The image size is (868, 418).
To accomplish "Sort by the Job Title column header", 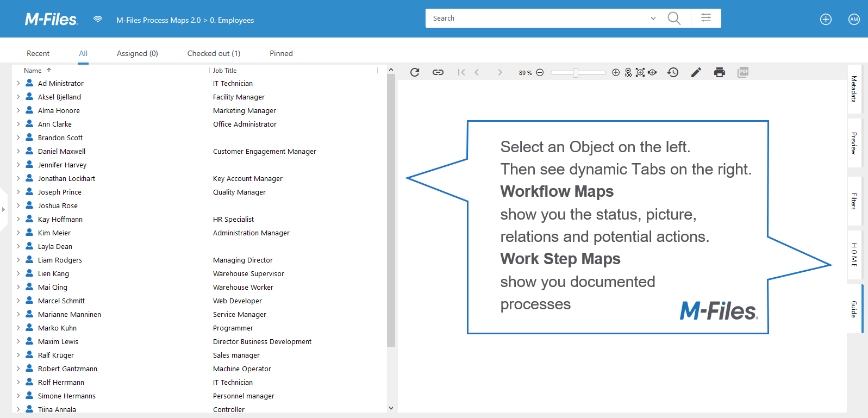I will [225, 71].
